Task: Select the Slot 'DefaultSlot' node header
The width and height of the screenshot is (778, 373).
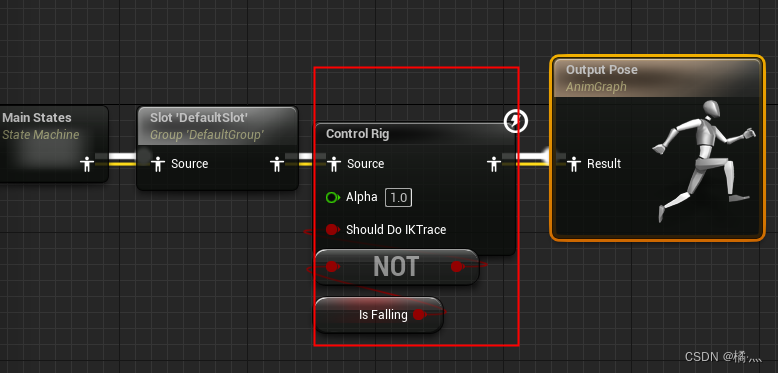Action: (x=217, y=126)
